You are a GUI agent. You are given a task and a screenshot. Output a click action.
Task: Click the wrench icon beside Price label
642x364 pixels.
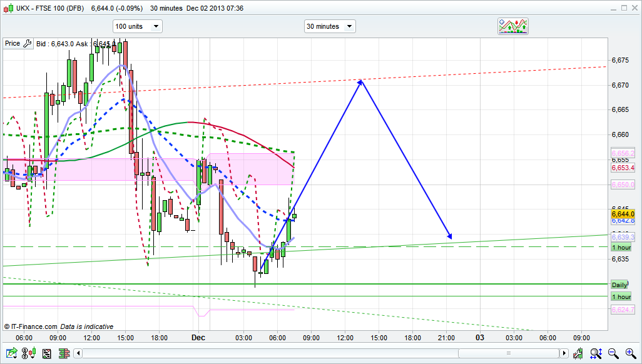click(27, 44)
